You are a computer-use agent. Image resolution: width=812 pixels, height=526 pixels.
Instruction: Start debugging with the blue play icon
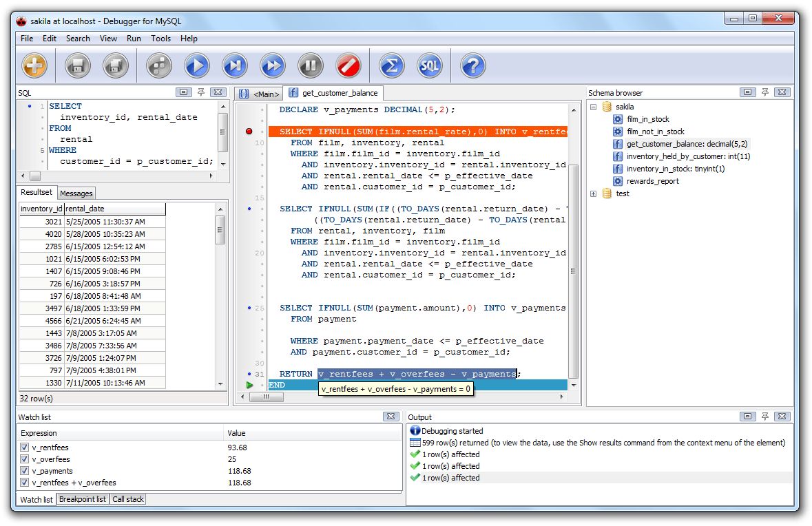click(x=196, y=65)
